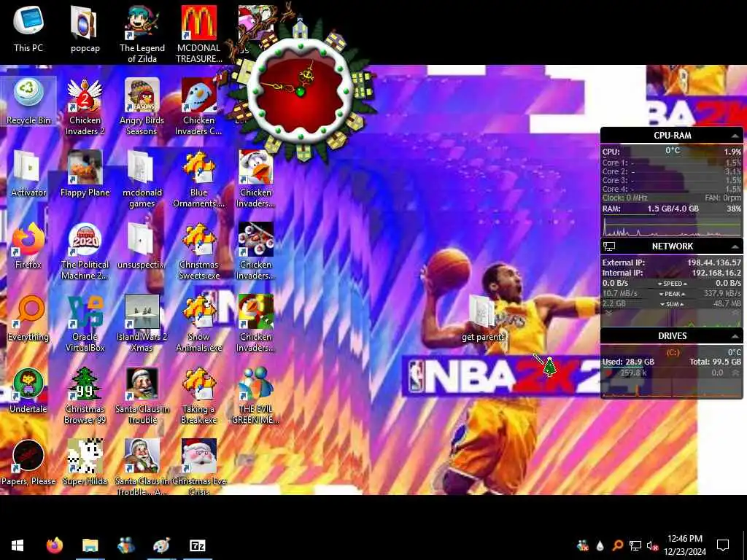Open File Explorer from the taskbar
Screen dimensions: 747x560
coord(90,545)
